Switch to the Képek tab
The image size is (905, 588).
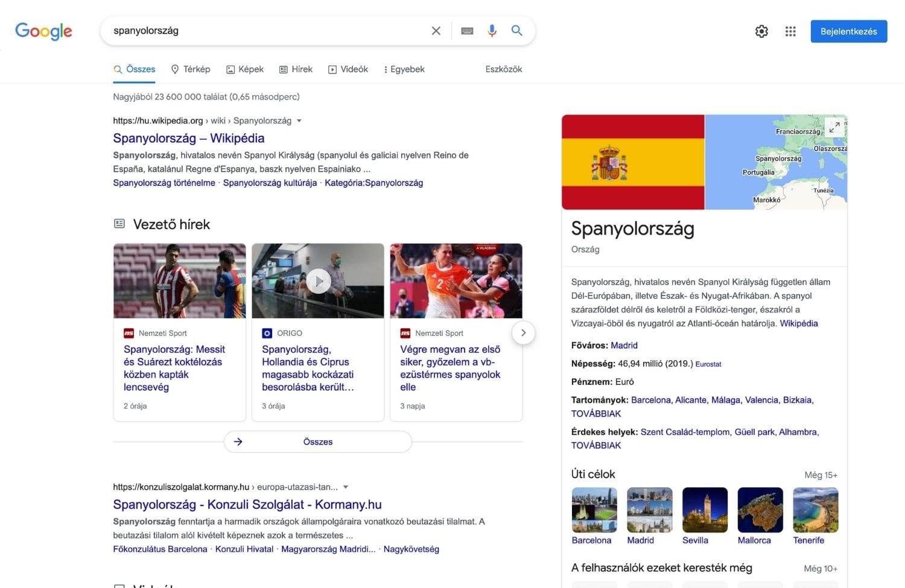pos(245,69)
